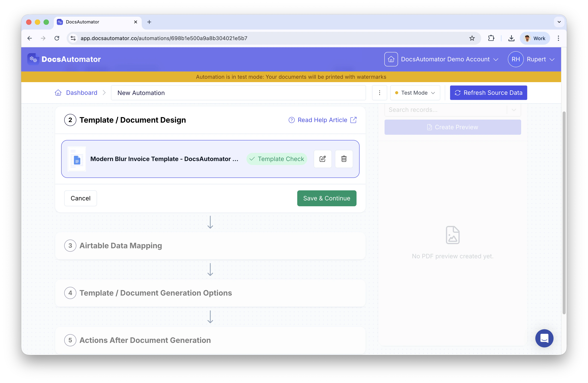The image size is (588, 383).
Task: Click the Create Preview button
Action: point(453,127)
